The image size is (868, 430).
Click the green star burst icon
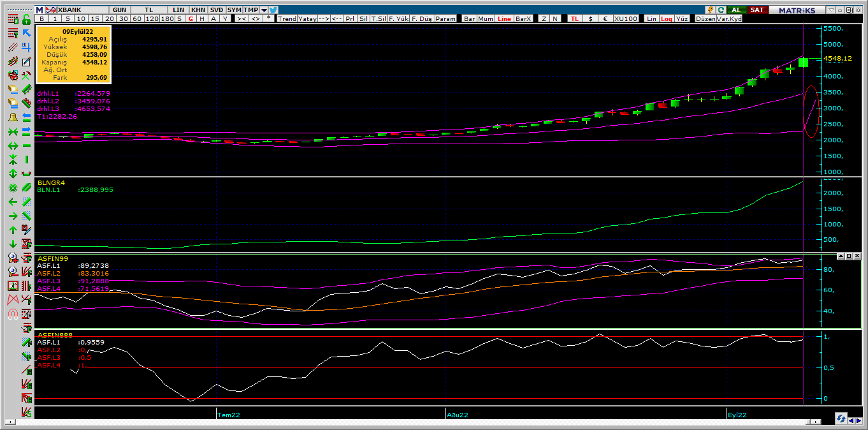click(13, 188)
